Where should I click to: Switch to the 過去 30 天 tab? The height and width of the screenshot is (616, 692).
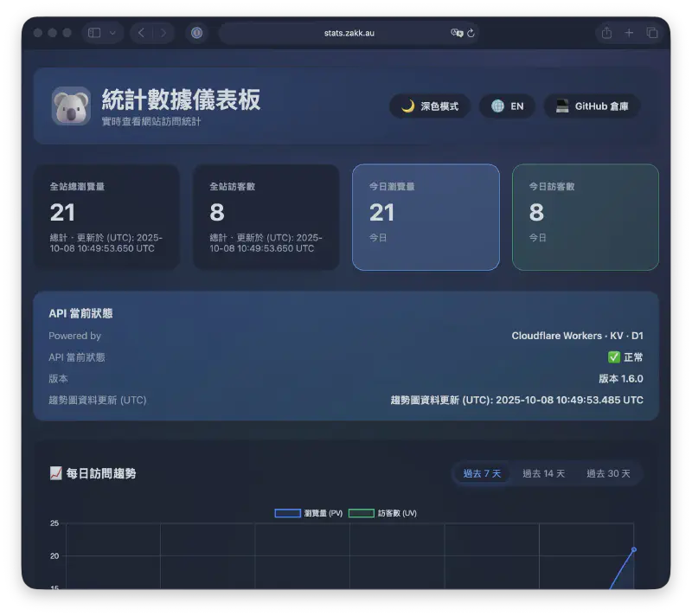608,473
